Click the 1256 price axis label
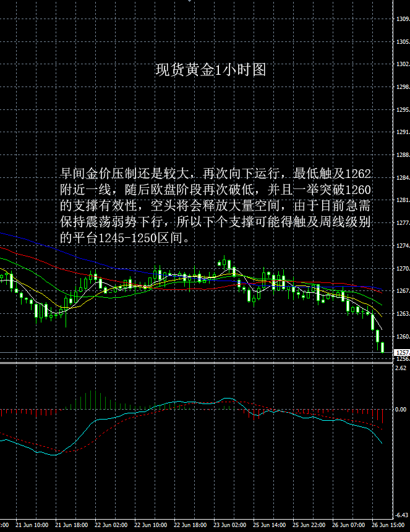410x532 pixels. click(x=403, y=358)
